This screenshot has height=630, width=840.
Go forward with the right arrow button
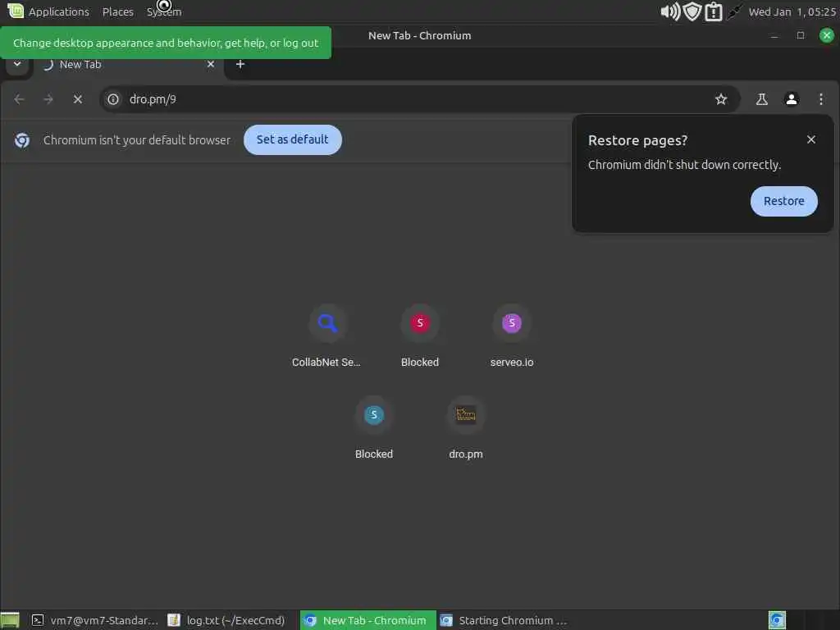click(x=48, y=99)
